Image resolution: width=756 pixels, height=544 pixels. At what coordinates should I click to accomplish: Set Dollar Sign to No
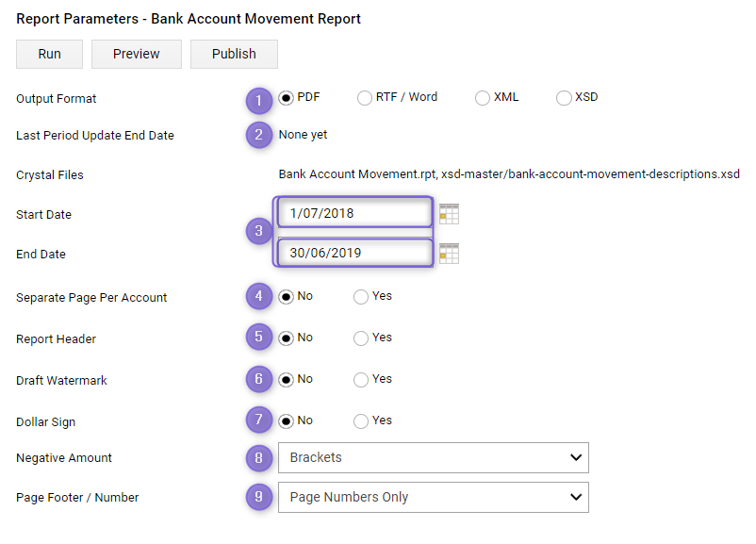pyautogui.click(x=286, y=421)
